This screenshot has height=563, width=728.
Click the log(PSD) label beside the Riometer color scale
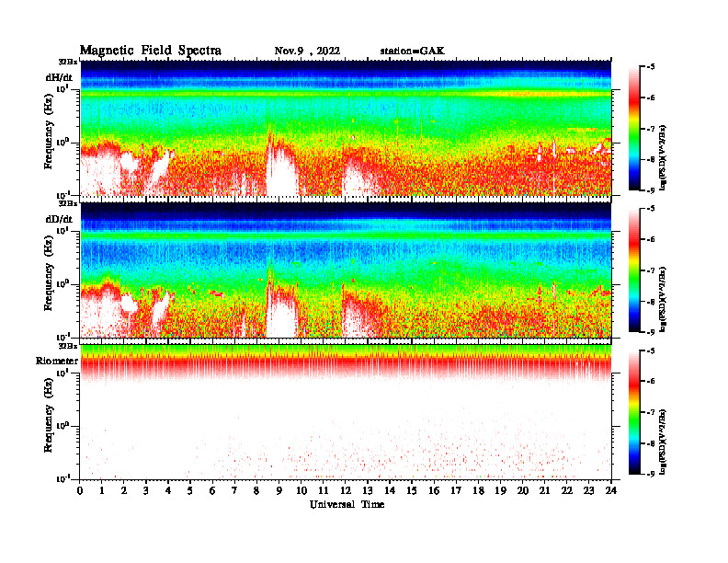pyautogui.click(x=663, y=442)
